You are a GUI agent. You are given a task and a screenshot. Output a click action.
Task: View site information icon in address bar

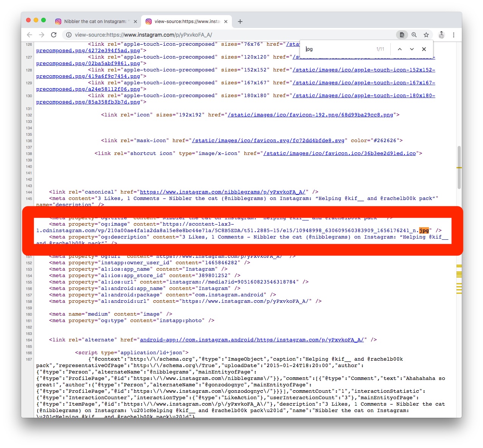[x=68, y=35]
